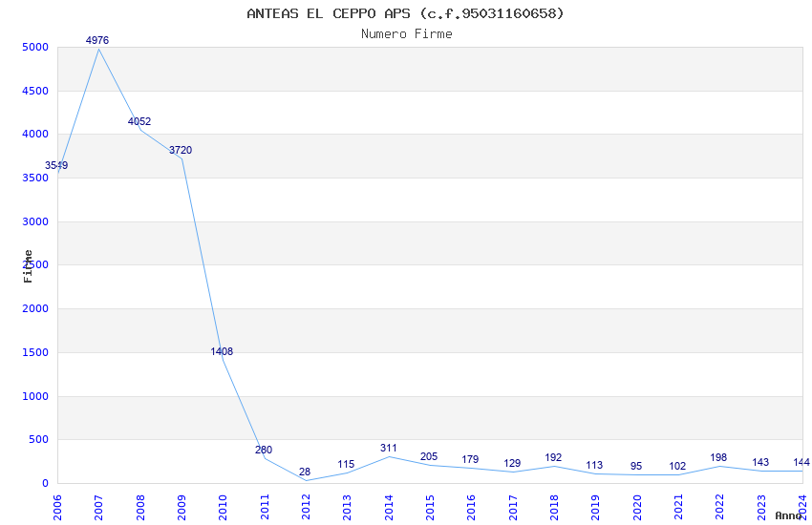Click y-axis tick 4500

tap(35, 91)
